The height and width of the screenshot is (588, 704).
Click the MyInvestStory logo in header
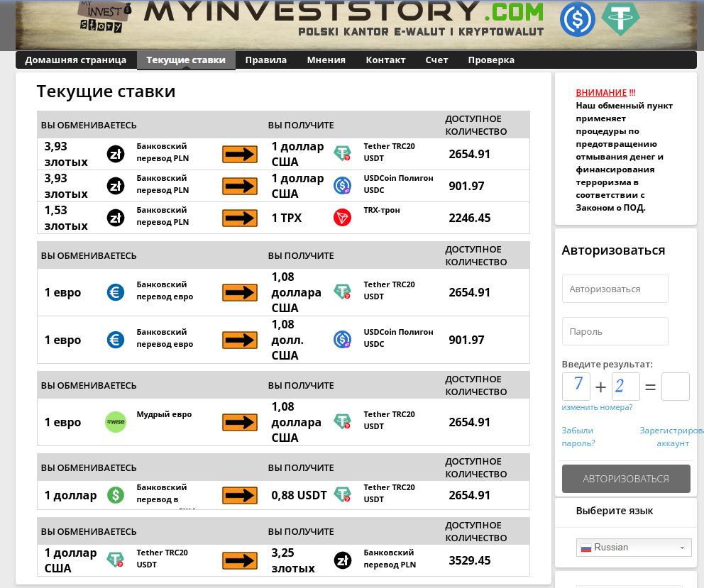[106, 17]
